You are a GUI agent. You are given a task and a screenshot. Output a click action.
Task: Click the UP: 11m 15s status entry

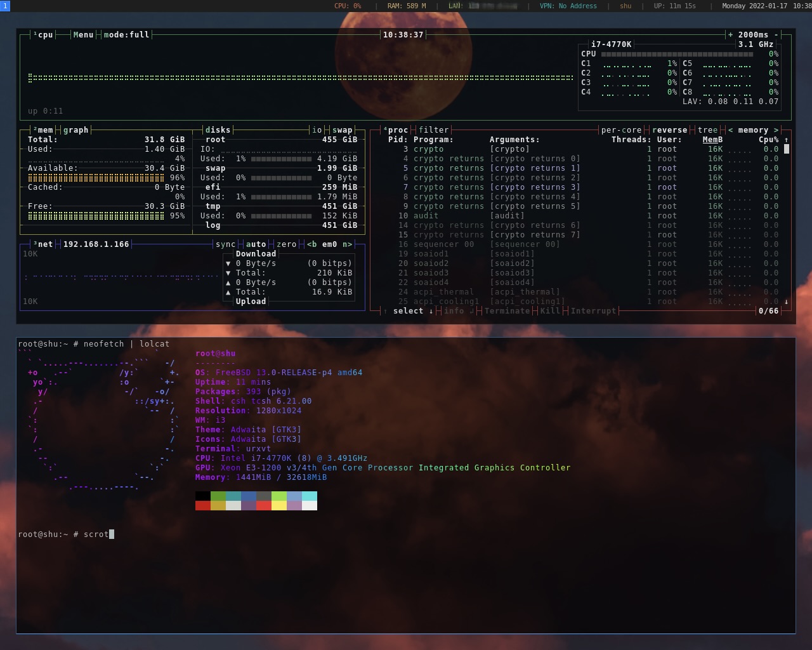[674, 6]
